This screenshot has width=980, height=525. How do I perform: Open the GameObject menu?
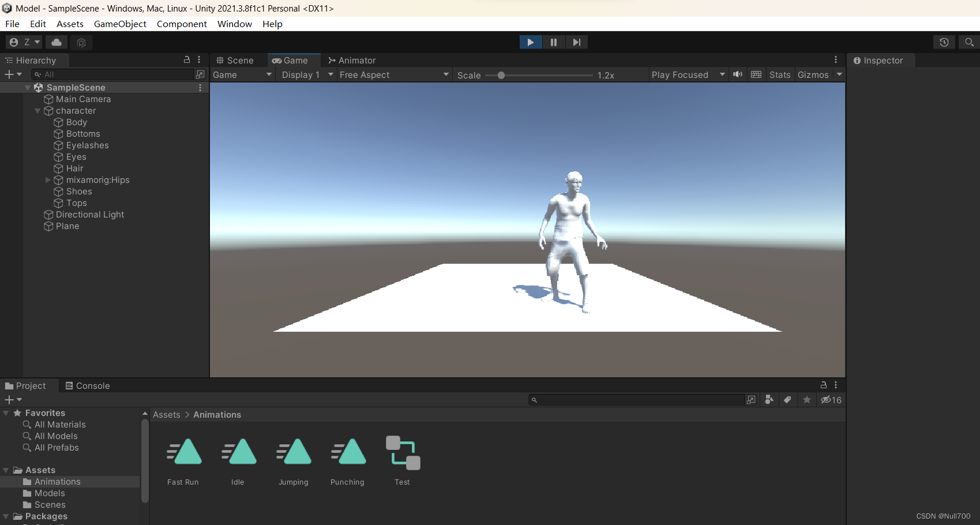point(120,24)
